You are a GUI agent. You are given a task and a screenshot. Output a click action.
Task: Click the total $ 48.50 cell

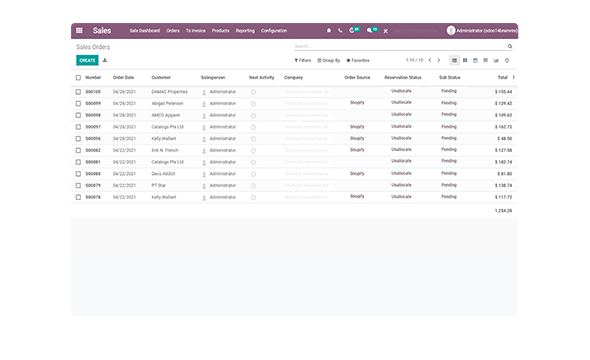[505, 138]
